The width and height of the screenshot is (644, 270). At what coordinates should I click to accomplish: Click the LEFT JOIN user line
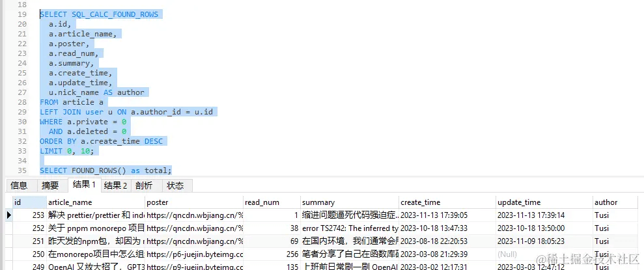(126, 112)
